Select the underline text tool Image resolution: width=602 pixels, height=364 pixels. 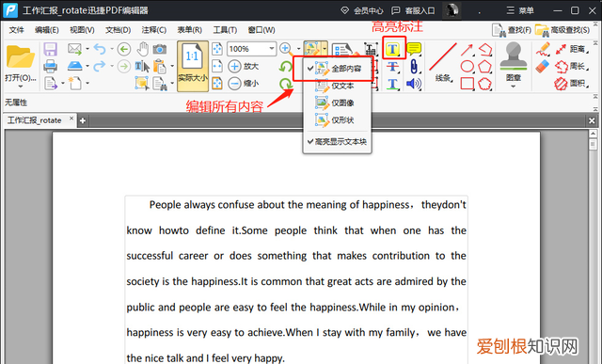tap(392, 84)
